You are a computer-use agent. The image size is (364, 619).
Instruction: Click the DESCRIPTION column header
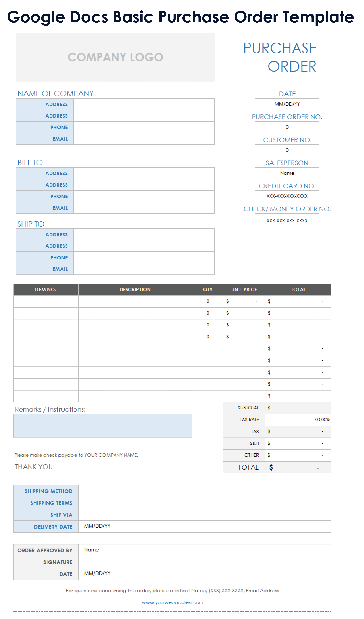coord(135,290)
